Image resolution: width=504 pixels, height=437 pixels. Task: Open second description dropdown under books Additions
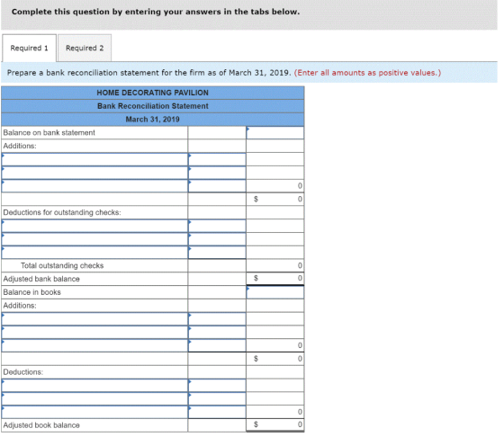click(94, 333)
